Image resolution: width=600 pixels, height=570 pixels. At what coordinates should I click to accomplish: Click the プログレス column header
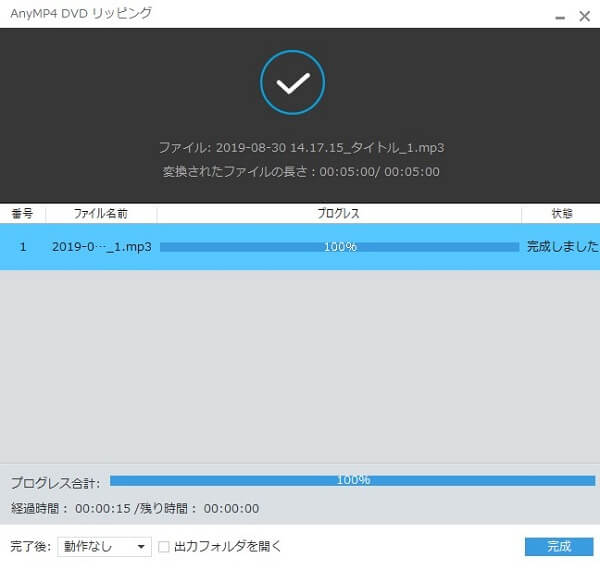pos(339,213)
